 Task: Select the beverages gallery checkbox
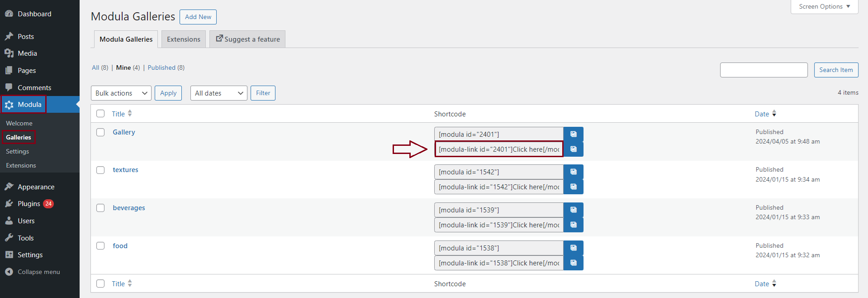pyautogui.click(x=100, y=208)
